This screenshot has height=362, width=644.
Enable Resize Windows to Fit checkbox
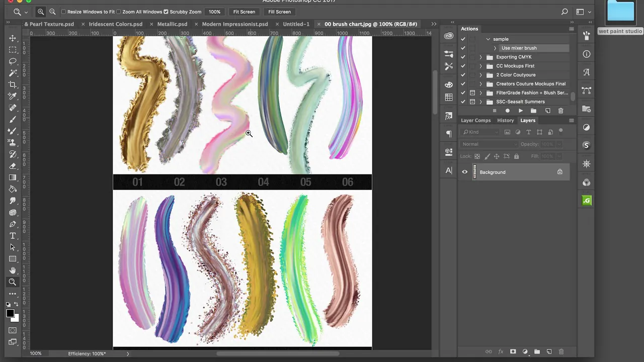pos(63,12)
